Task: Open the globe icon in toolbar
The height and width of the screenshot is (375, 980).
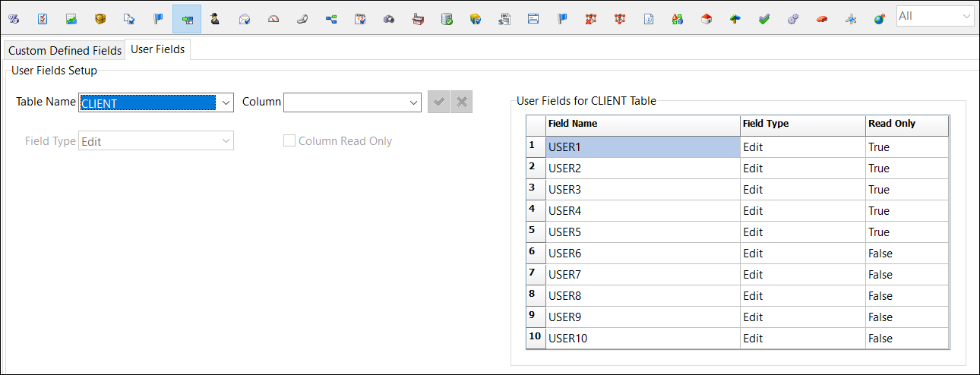Action: pos(879,18)
